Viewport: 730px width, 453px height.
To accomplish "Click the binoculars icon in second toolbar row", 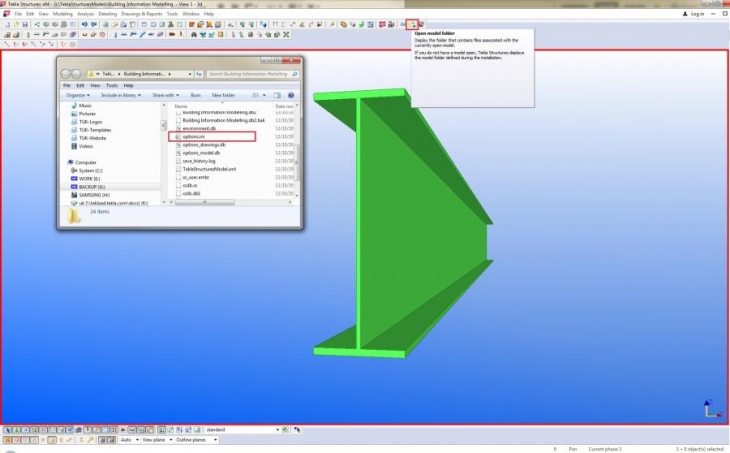I will coord(194,34).
